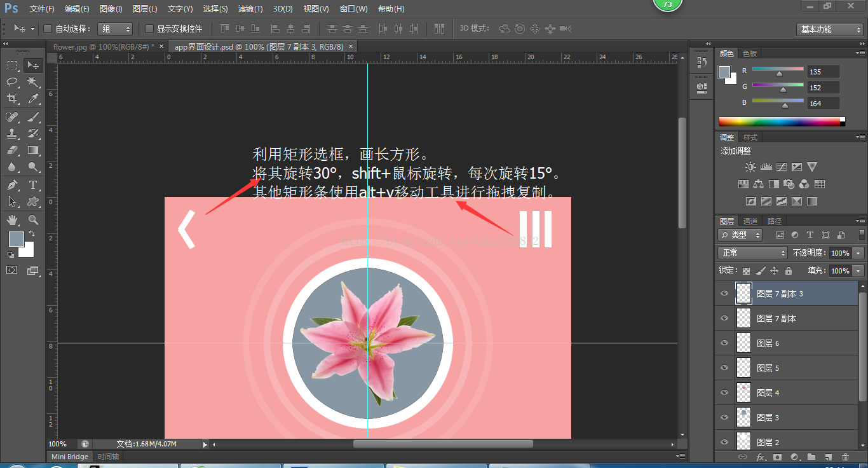Hide layer 图层 7 副本 3
Viewport: 868px width, 468px height.
(724, 294)
